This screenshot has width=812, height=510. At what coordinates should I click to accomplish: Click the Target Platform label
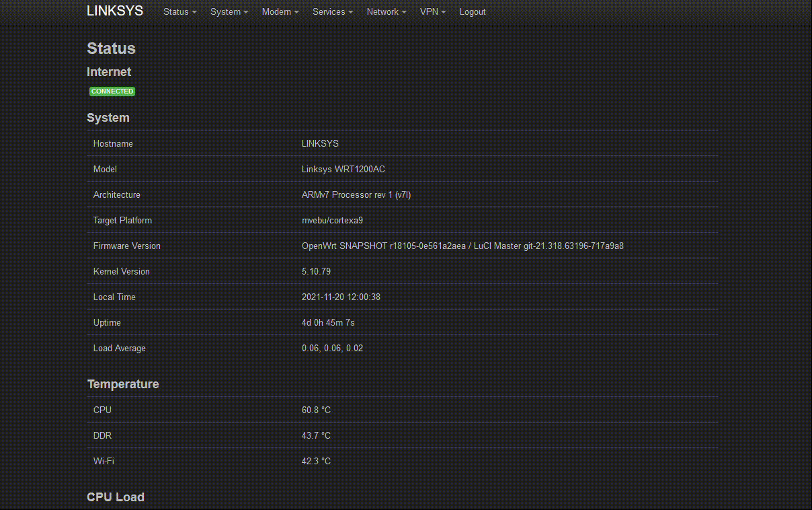click(x=122, y=220)
